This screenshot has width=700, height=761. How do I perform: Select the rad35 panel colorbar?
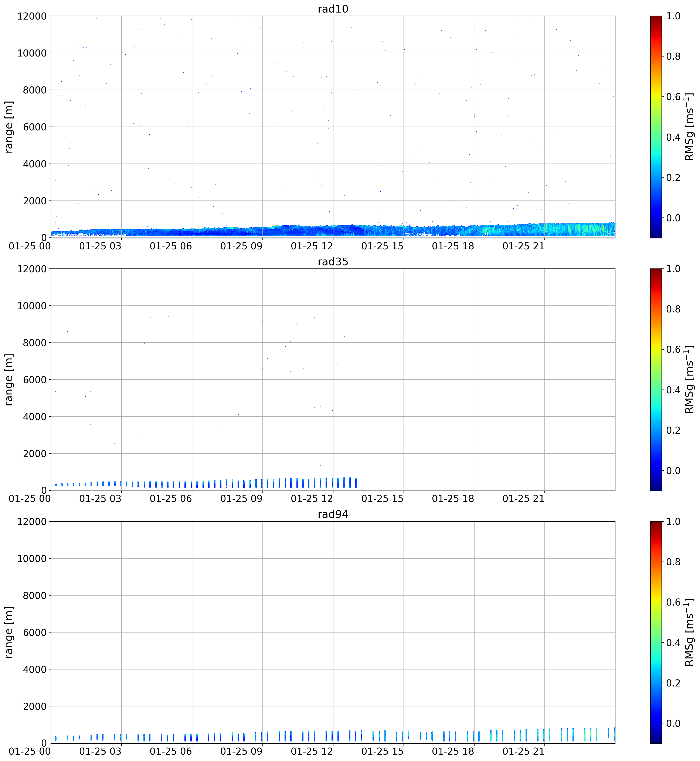(656, 380)
